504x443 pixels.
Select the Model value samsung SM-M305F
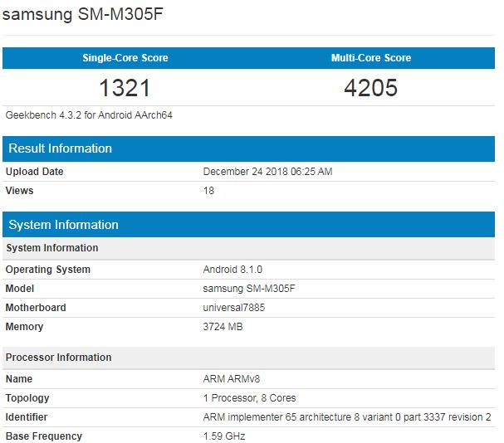click(249, 288)
